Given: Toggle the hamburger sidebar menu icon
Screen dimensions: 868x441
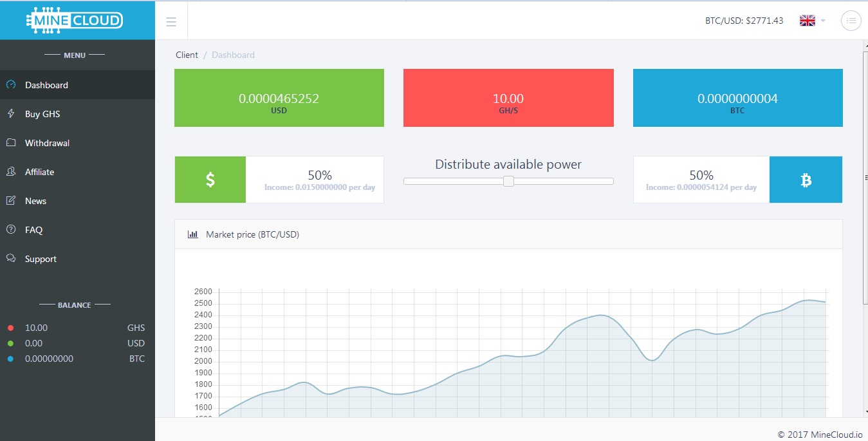Looking at the screenshot, I should tap(171, 22).
